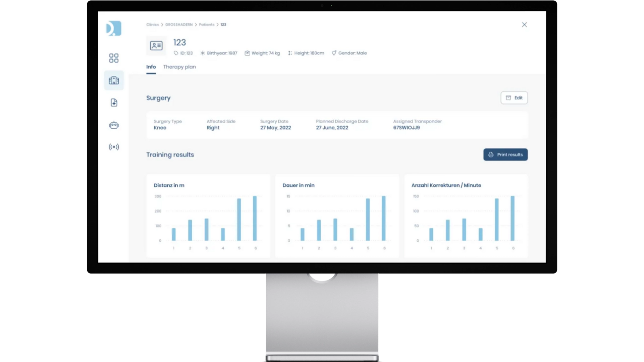Click transponder code 67SWIOJJ9
Viewport: 644px width, 362px height.
click(x=407, y=128)
